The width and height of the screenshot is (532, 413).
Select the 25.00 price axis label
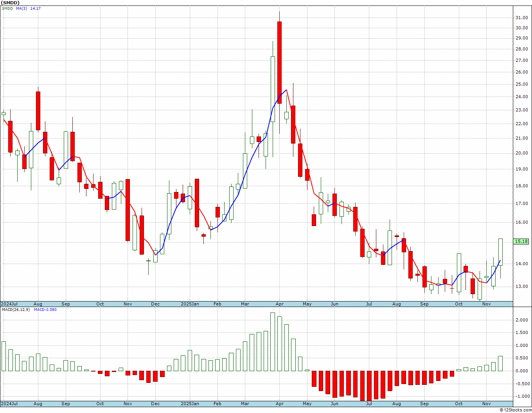point(522,84)
